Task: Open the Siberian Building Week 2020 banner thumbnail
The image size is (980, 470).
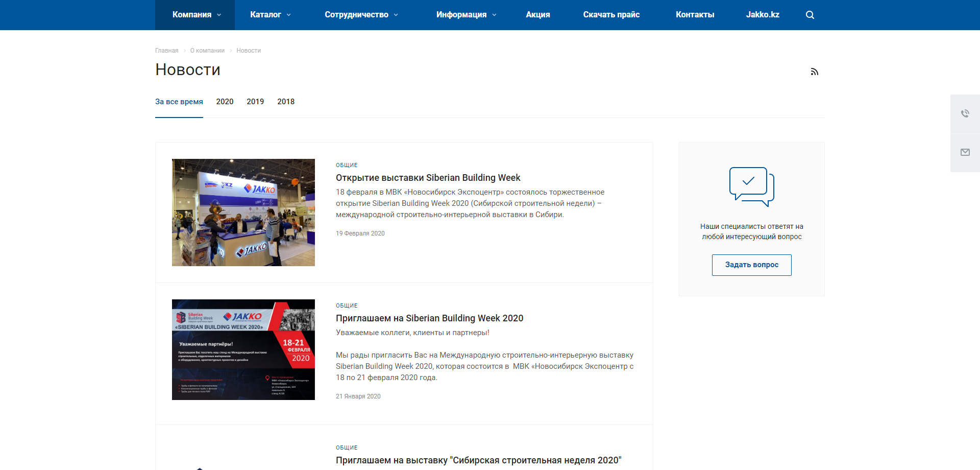Action: pyautogui.click(x=243, y=349)
